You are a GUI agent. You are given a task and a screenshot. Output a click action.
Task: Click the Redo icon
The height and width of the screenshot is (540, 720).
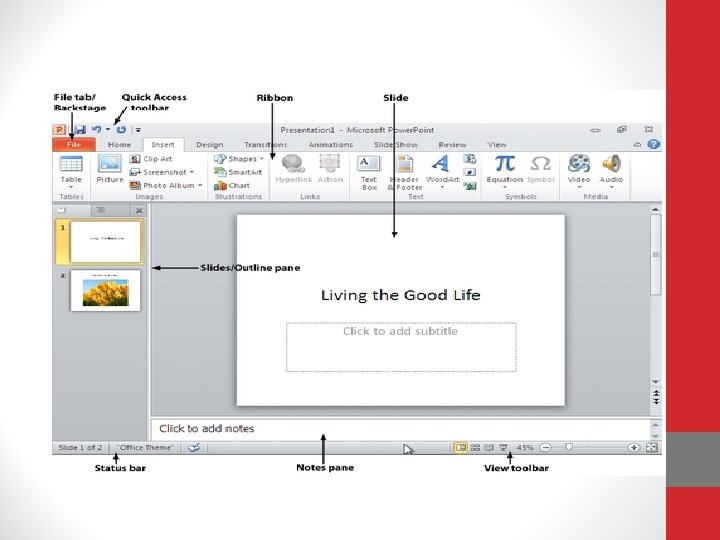[x=121, y=129]
